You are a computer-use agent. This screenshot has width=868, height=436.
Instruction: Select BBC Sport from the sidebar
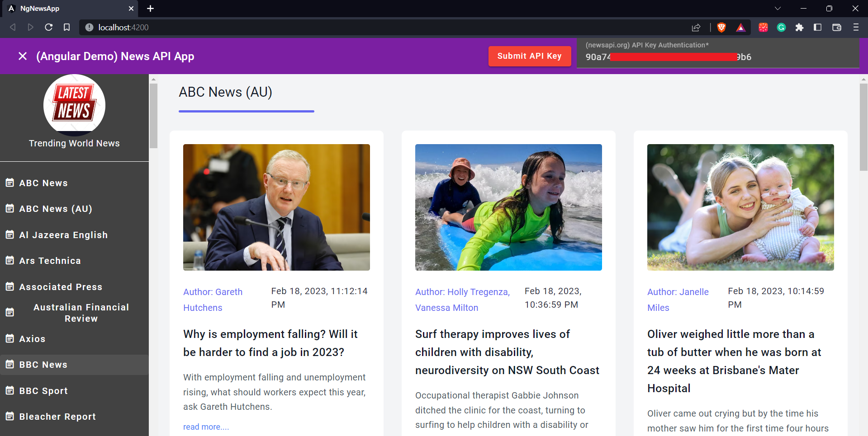click(43, 390)
